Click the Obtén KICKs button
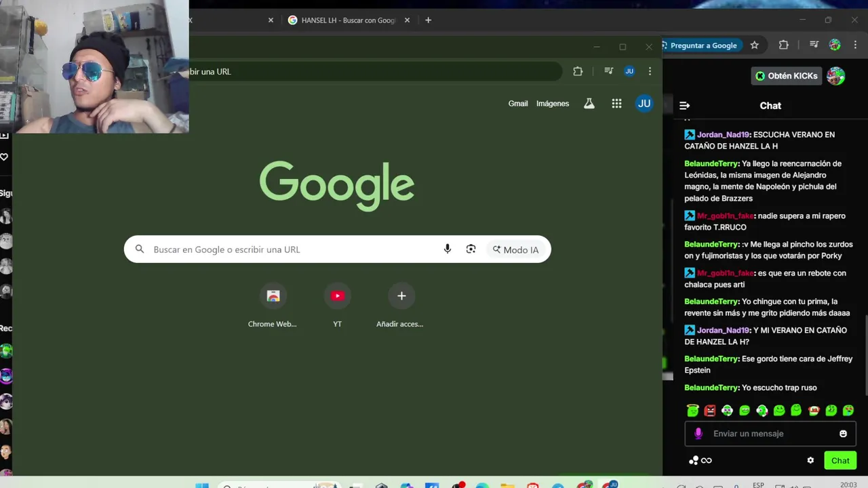Screen dimensions: 868x488 click(x=786, y=76)
